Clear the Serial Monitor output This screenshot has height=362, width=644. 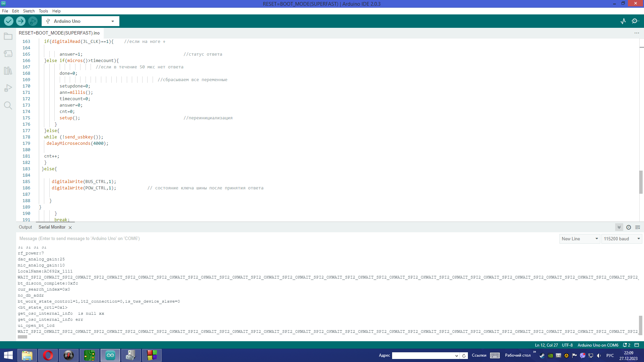click(638, 227)
